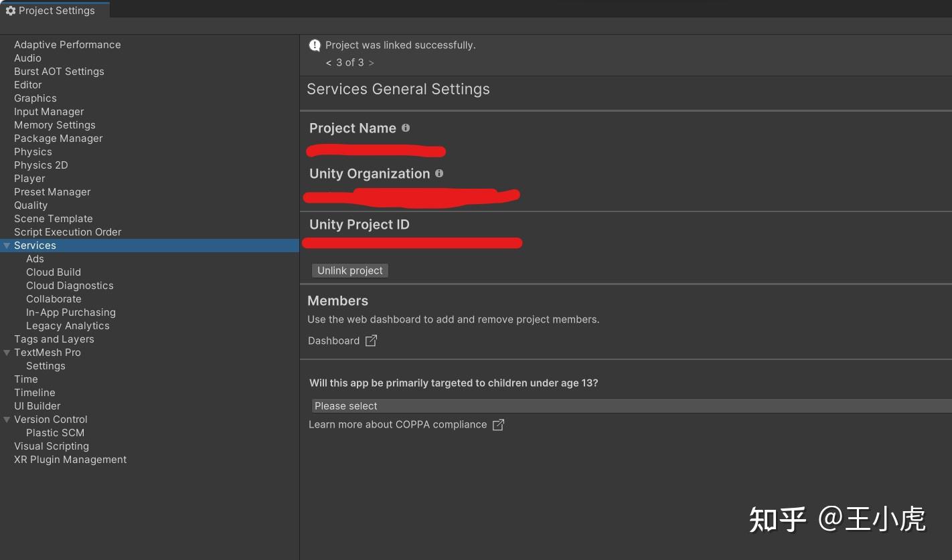Go to previous notification message arrow
The image size is (952, 560).
pyautogui.click(x=329, y=63)
